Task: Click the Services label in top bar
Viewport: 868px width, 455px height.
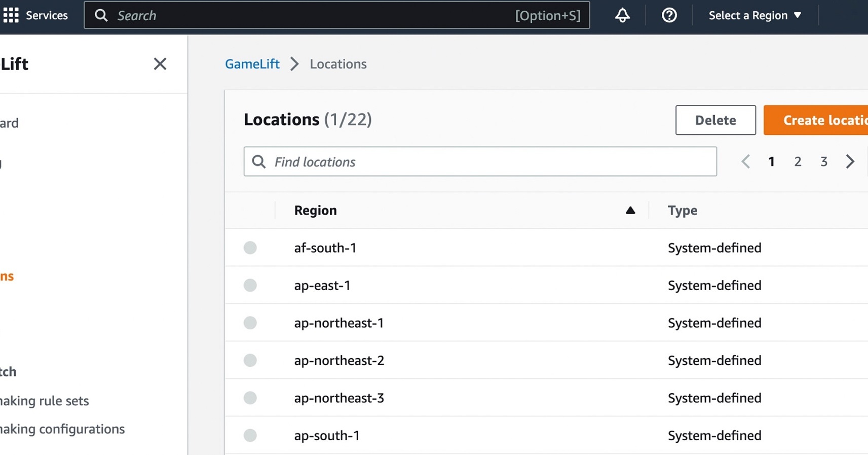Action: click(47, 15)
